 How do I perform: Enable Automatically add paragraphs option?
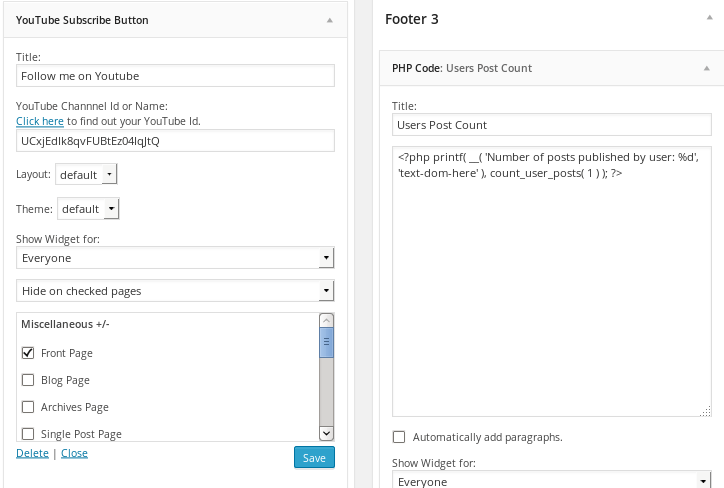point(400,437)
